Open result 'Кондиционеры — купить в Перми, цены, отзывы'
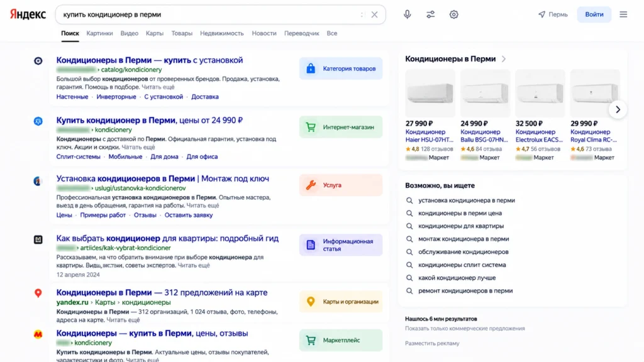644x362 pixels. (x=152, y=333)
